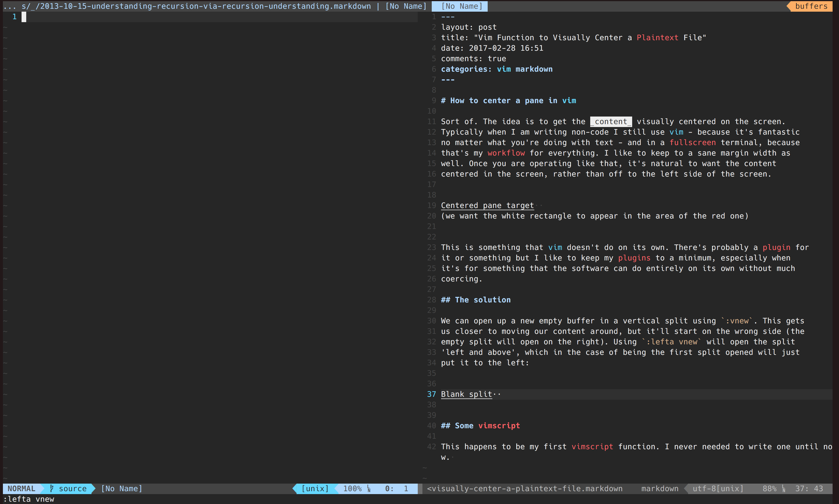This screenshot has height=504, width=839.
Task: Click the red word vimscript on line 42
Action: [592, 447]
